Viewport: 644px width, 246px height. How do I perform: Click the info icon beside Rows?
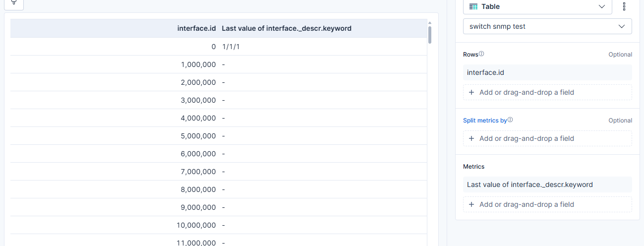pos(481,54)
